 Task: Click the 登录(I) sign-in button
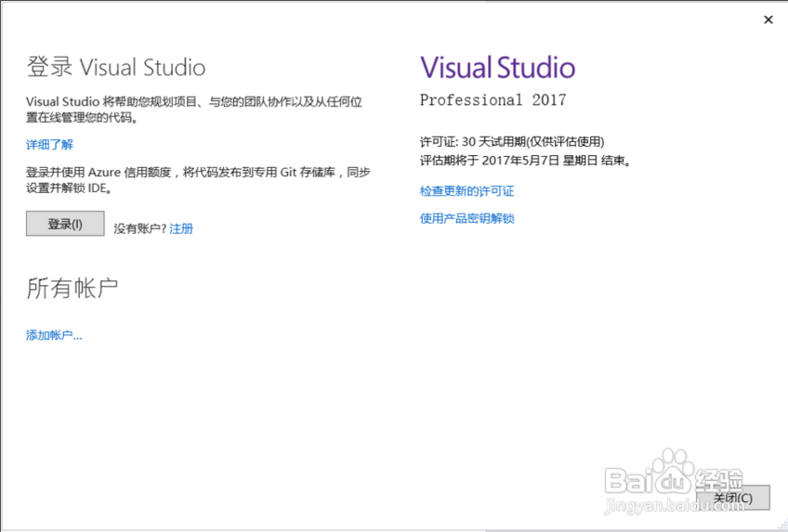point(65,224)
